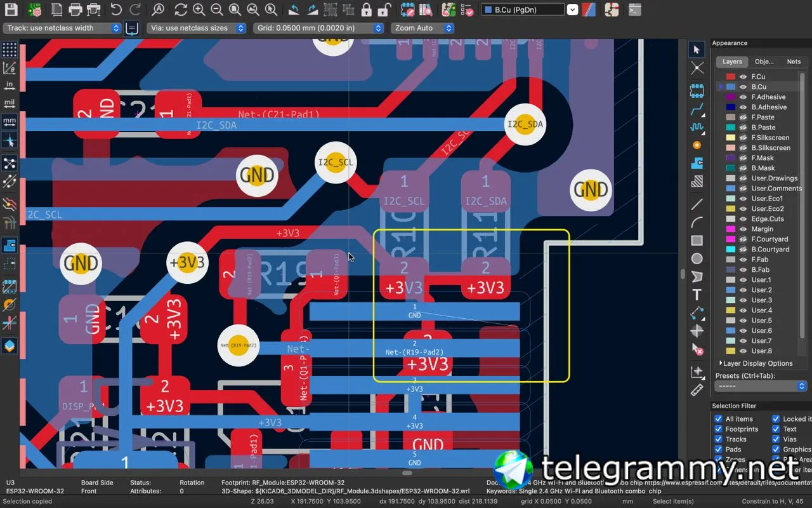Select the Draw Rectangle tool
The height and width of the screenshot is (508, 812).
(x=697, y=240)
